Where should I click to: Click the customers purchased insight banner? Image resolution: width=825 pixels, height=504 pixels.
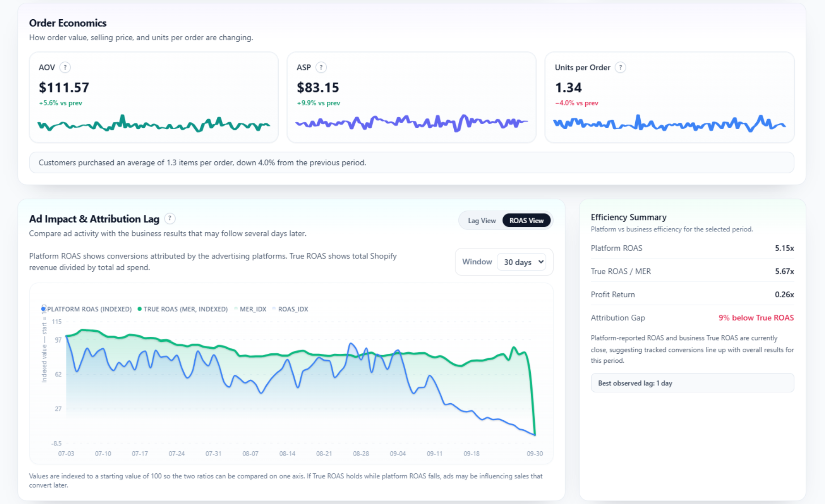click(x=412, y=163)
